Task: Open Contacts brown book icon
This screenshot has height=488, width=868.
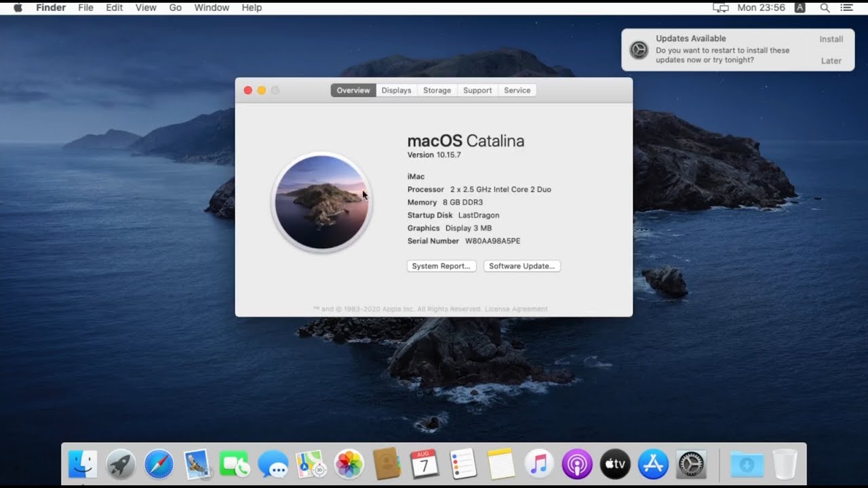Action: [387, 464]
